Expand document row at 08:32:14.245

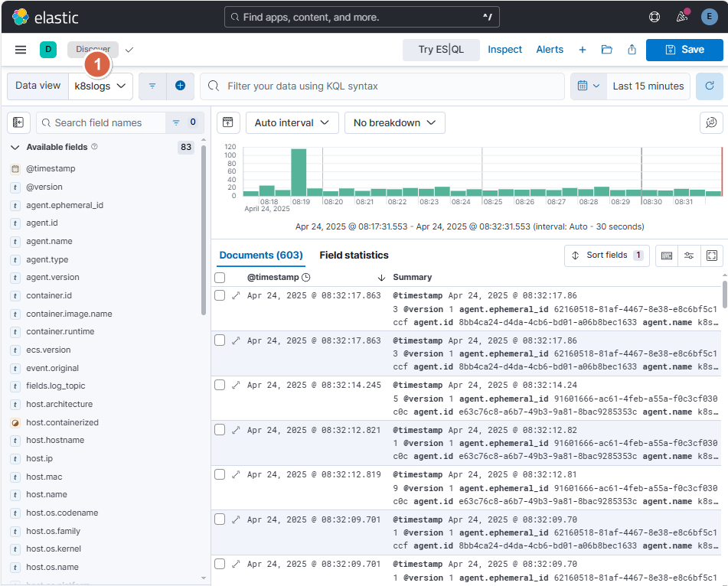236,385
